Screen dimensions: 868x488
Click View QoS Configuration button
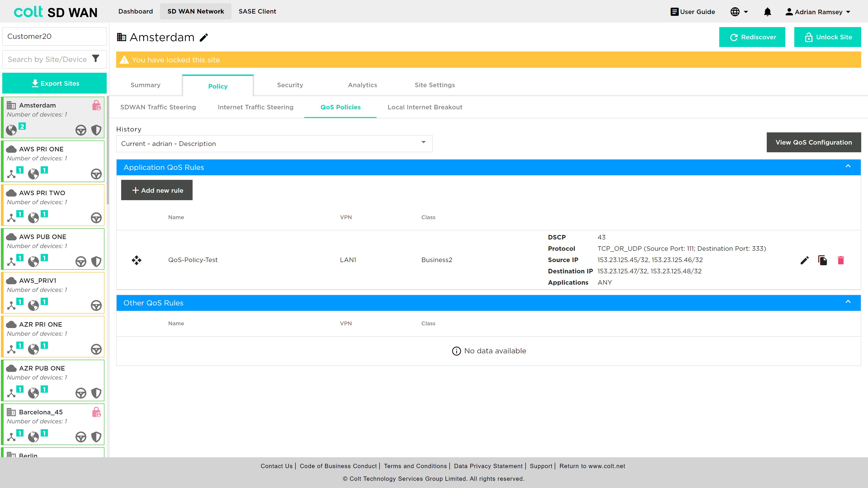point(814,142)
